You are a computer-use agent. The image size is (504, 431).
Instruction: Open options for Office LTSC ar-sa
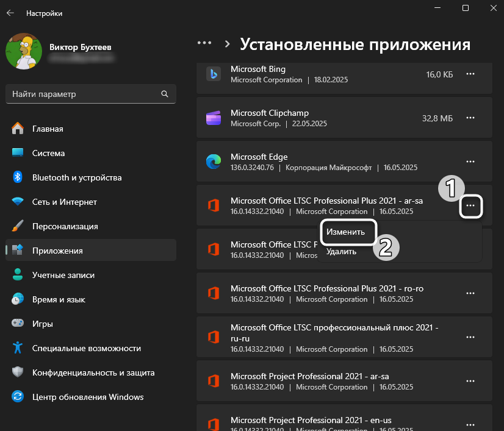click(x=470, y=206)
